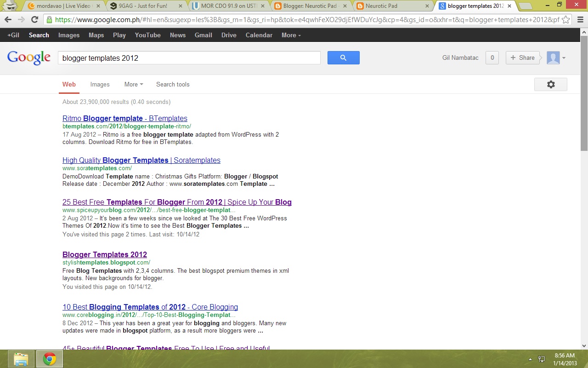Image resolution: width=588 pixels, height=368 pixels.
Task: Click the notifications count 0 box
Action: 492,57
